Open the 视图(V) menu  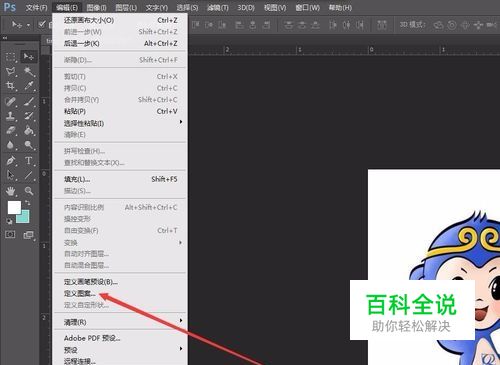point(275,7)
